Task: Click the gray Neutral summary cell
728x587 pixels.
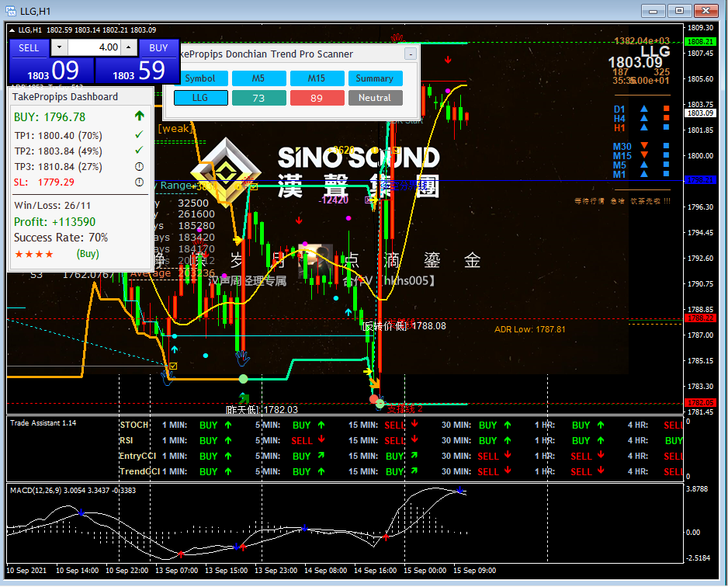Action: 375,98
